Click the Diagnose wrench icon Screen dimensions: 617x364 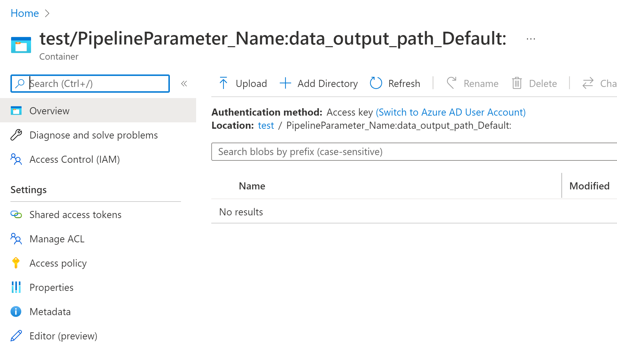(16, 135)
